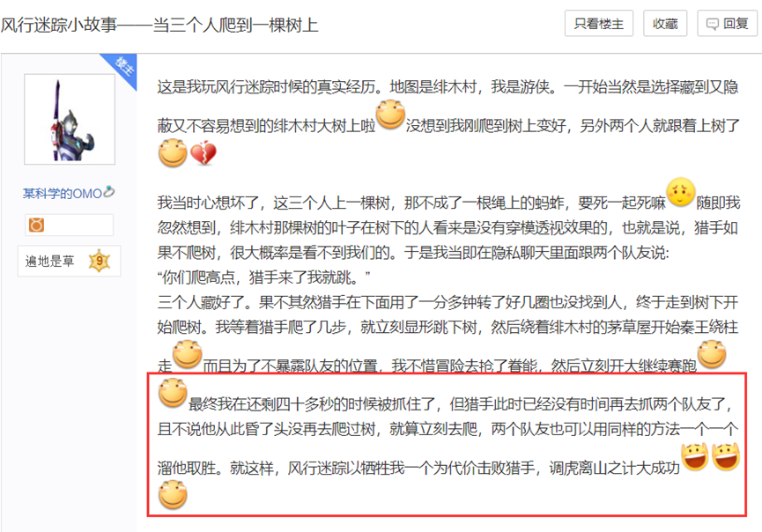Toggle the 只看楼主 filter

click(599, 25)
